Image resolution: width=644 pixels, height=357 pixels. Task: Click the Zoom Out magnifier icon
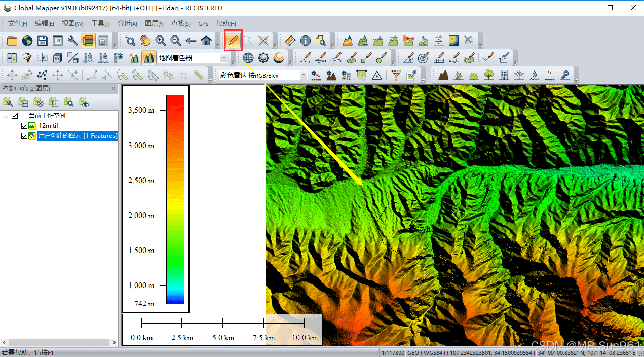click(x=176, y=41)
